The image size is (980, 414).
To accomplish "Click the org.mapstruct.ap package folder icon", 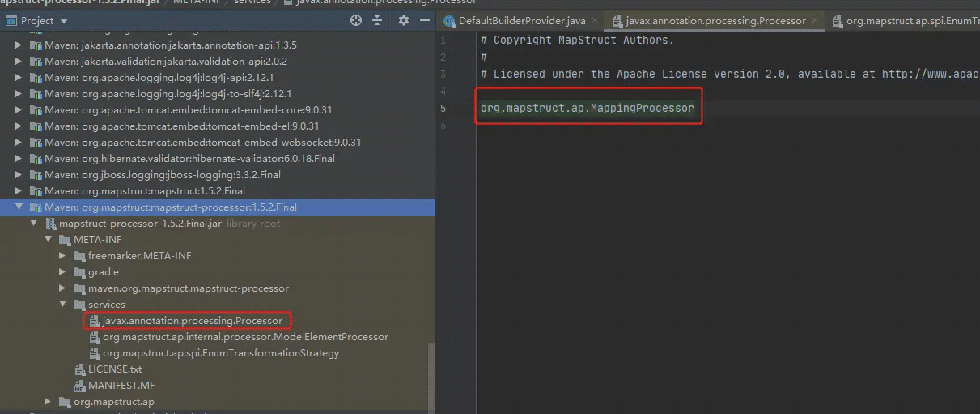I will click(65, 402).
